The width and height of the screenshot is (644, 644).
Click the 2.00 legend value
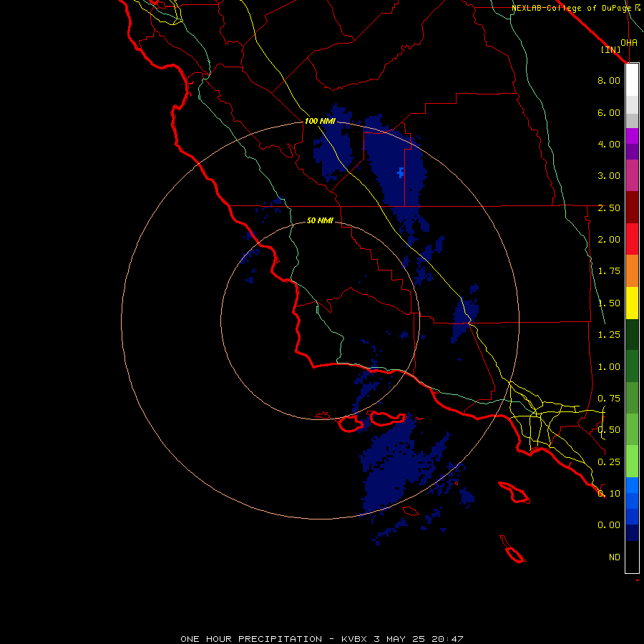(x=609, y=240)
